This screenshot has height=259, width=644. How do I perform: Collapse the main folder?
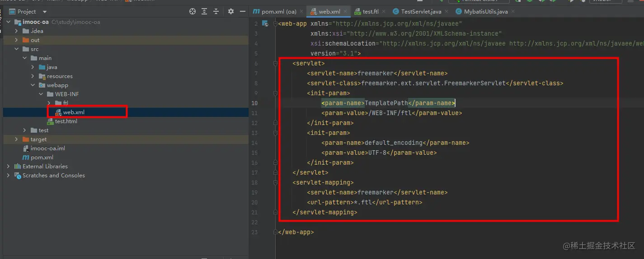[x=25, y=58]
